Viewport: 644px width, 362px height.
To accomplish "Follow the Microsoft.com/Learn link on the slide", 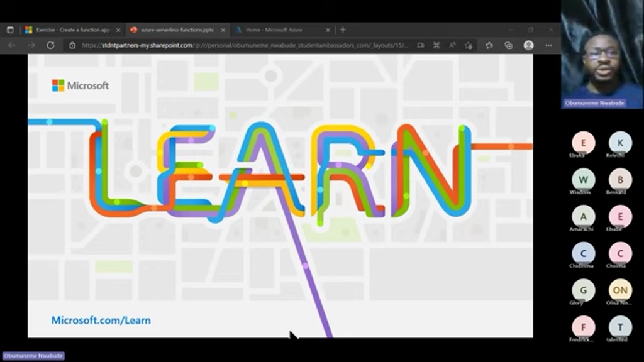I will [101, 320].
